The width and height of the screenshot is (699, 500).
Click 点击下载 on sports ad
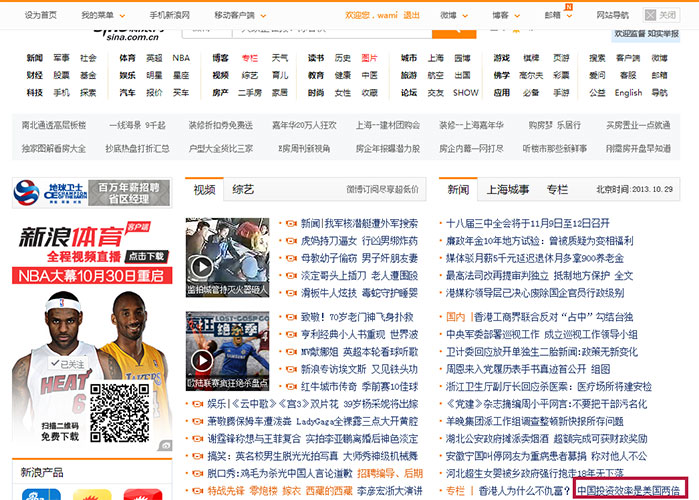[x=147, y=256]
